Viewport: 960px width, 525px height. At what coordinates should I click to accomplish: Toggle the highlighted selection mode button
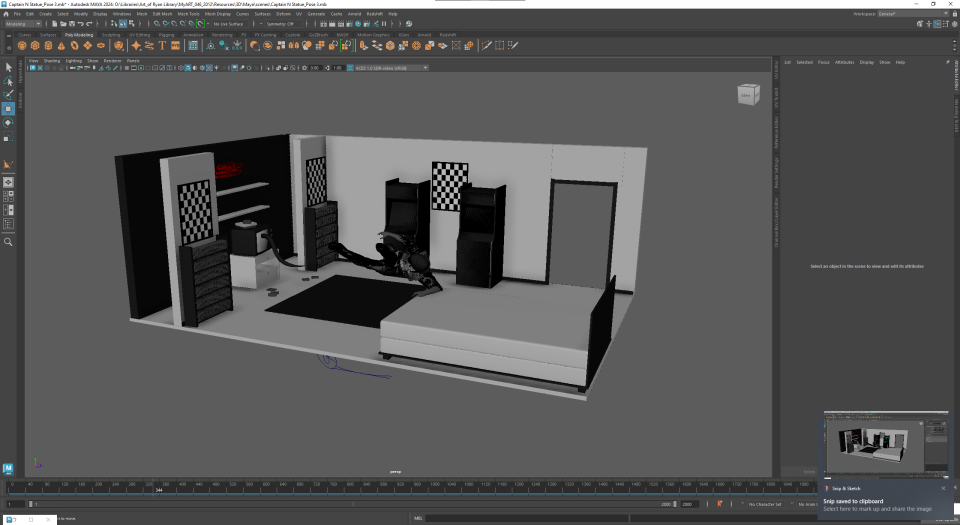122,24
